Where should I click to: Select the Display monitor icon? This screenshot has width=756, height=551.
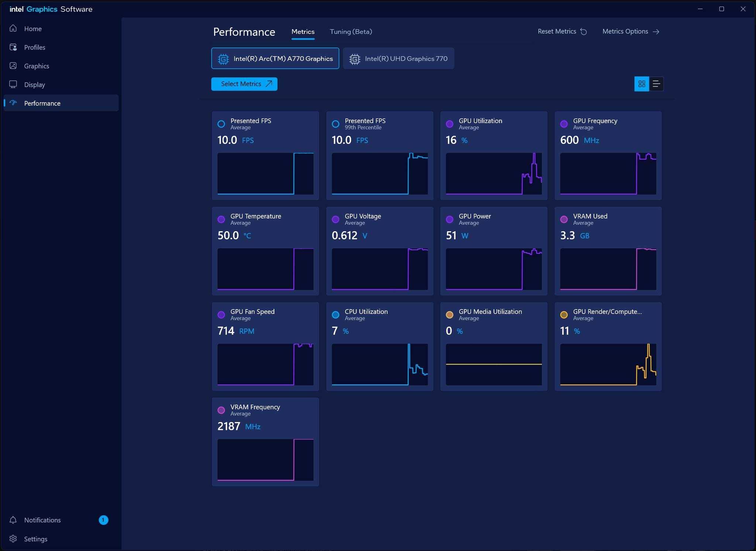[13, 84]
